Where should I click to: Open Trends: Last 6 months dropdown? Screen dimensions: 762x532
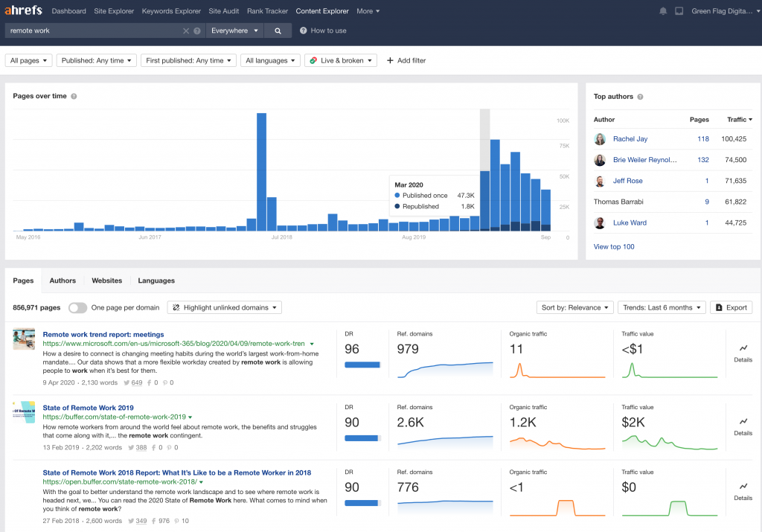click(x=662, y=307)
